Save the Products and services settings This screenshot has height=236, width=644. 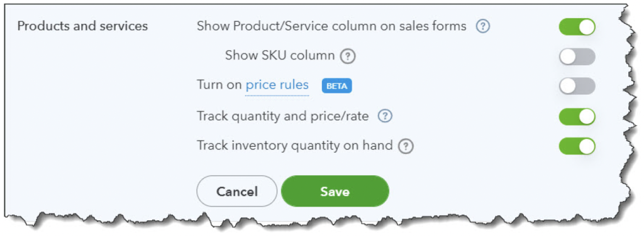point(335,191)
